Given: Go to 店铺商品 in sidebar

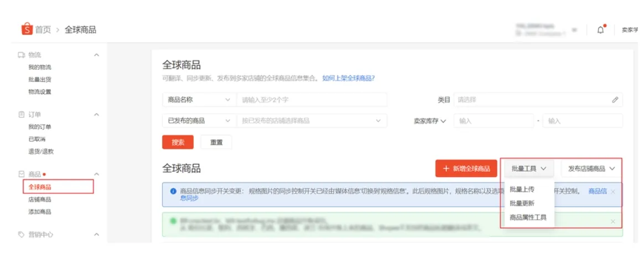Looking at the screenshot, I should point(40,199).
